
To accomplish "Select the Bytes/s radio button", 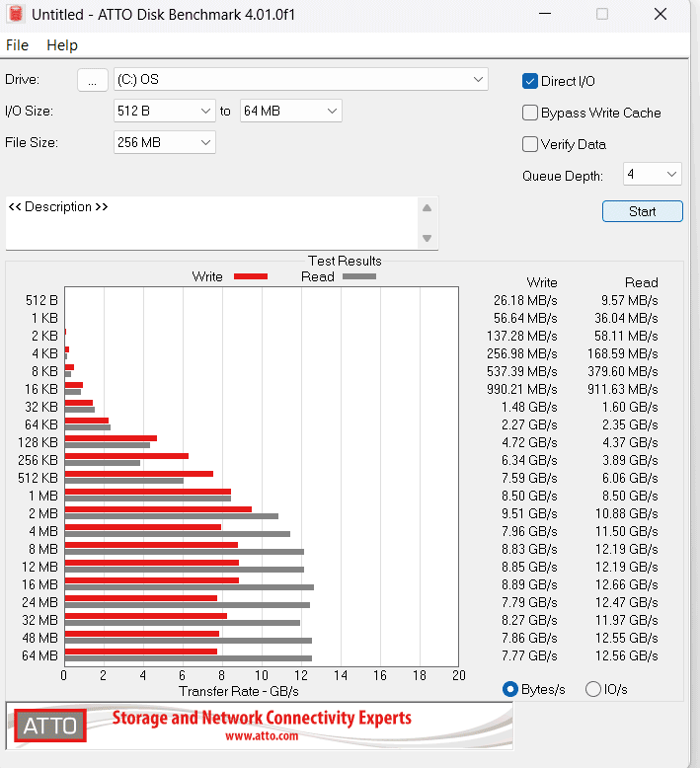I will coord(510,689).
